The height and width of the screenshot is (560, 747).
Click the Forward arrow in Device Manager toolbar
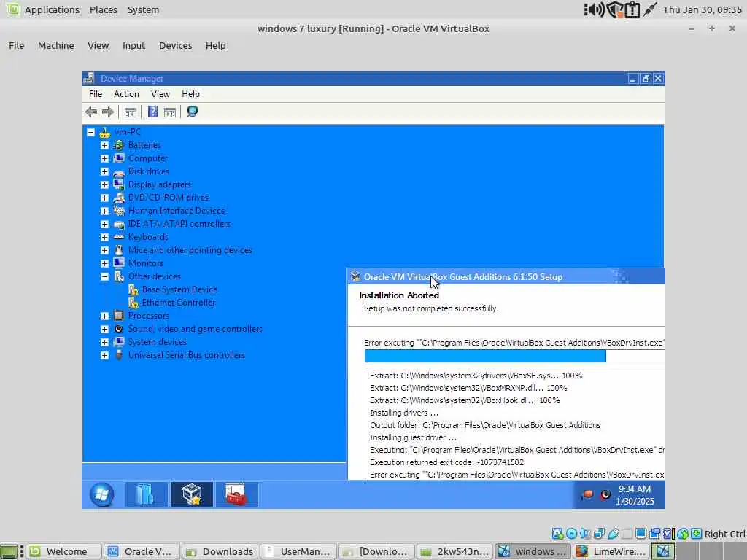pyautogui.click(x=108, y=112)
